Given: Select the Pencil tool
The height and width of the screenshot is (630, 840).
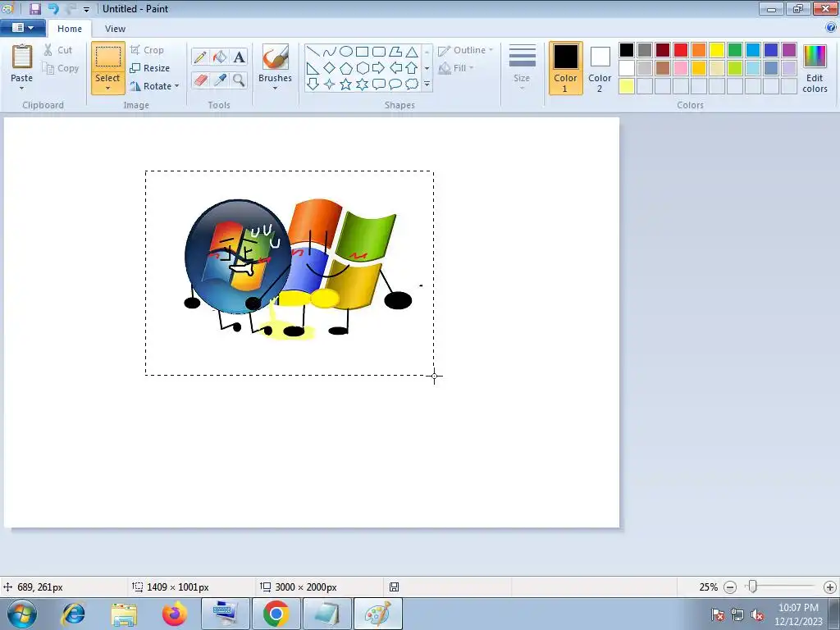Looking at the screenshot, I should tap(200, 57).
